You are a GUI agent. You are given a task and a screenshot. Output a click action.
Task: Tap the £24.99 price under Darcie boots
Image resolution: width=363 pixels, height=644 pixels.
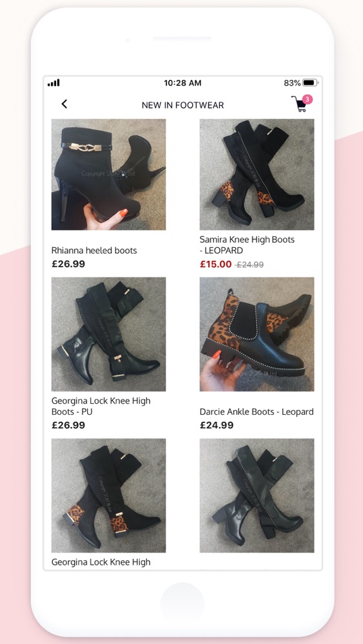[217, 426]
